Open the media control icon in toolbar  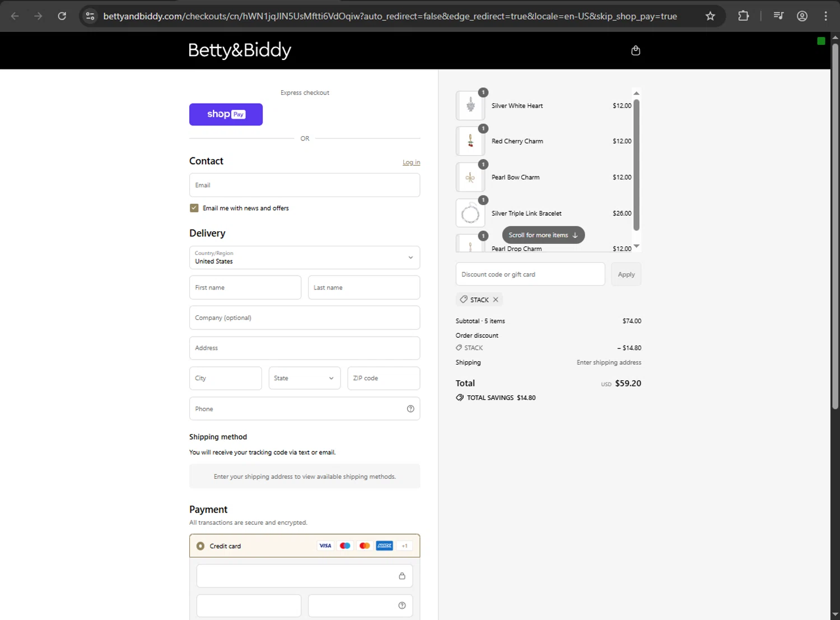[778, 16]
